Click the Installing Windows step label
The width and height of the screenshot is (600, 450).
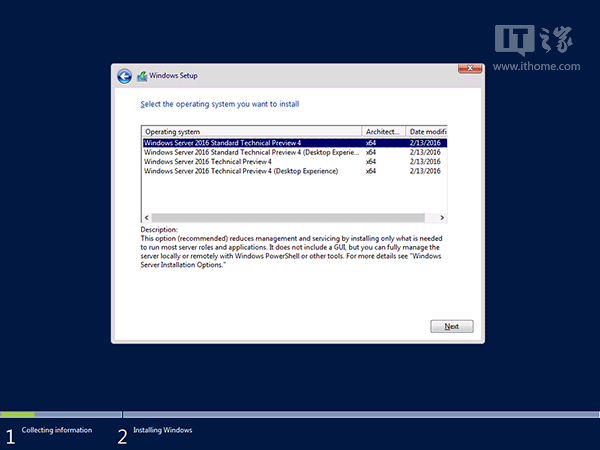coord(163,430)
